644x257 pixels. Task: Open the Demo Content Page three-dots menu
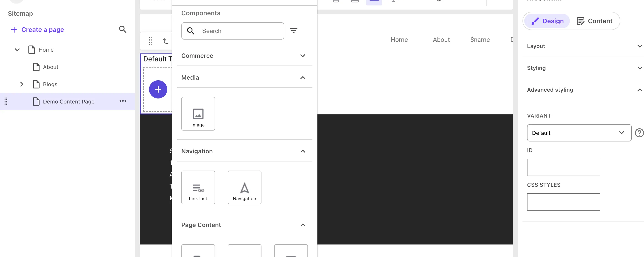coord(123,101)
